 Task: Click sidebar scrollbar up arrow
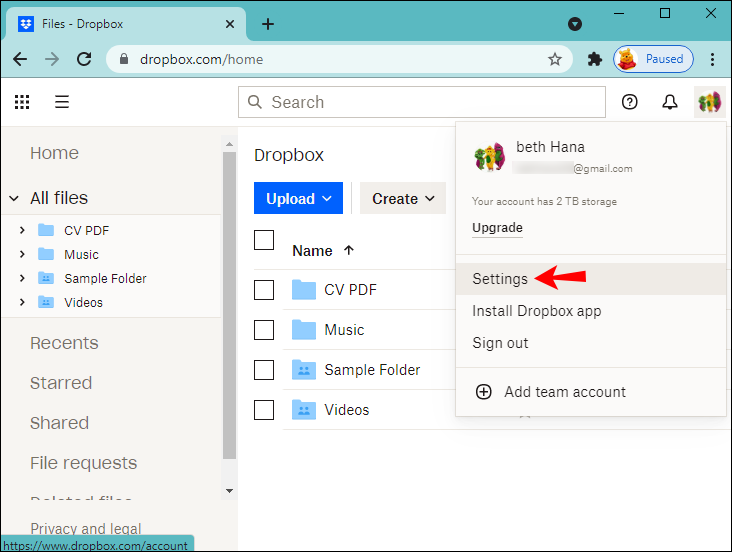229,144
